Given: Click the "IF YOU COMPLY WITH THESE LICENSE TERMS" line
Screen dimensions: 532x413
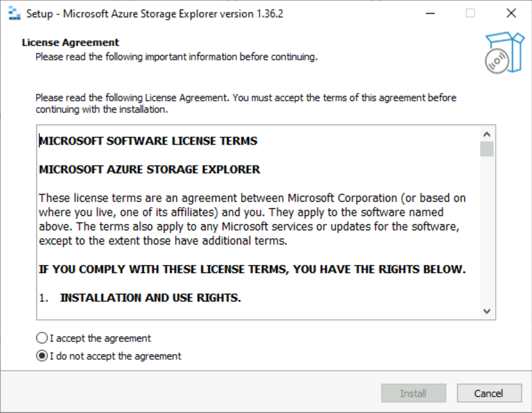Looking at the screenshot, I should pyautogui.click(x=252, y=269).
